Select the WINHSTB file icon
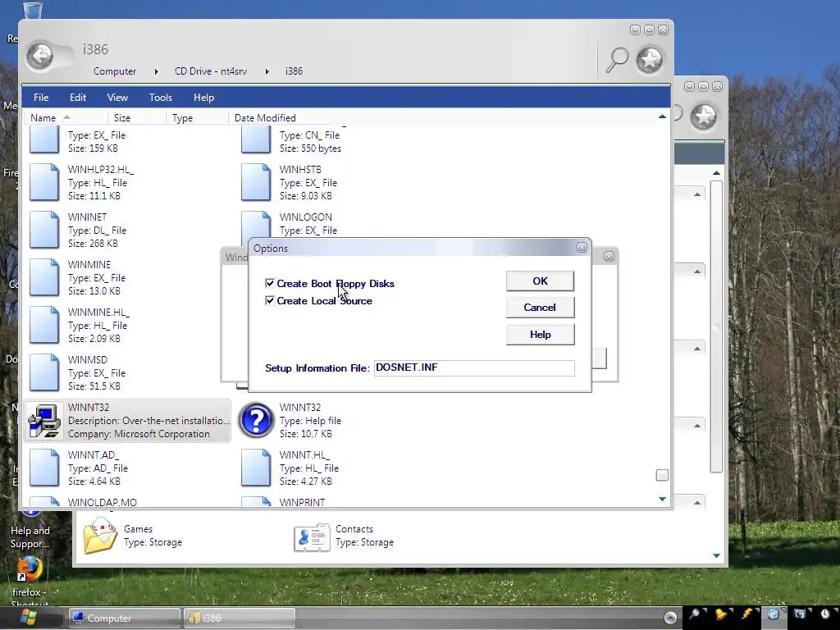The width and height of the screenshot is (840, 630). (x=256, y=183)
